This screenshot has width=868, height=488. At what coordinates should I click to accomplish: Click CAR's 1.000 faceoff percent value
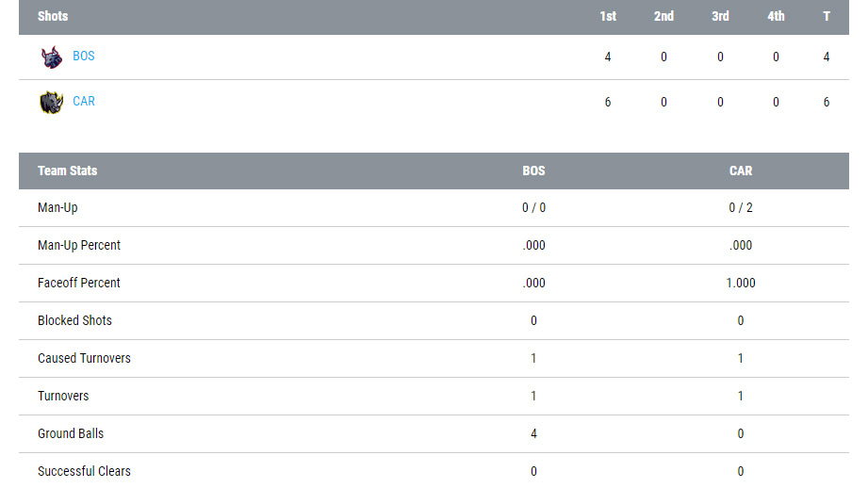(741, 283)
